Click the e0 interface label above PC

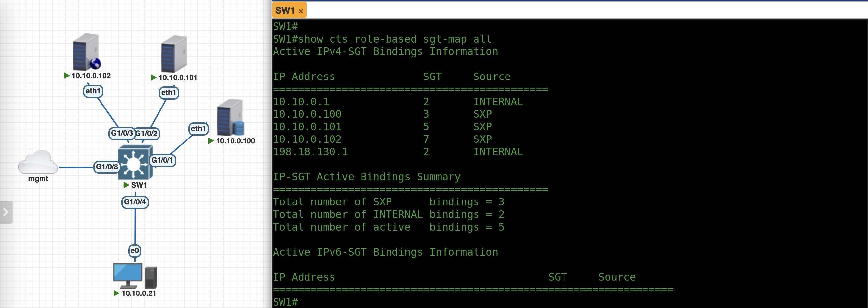[x=135, y=251]
